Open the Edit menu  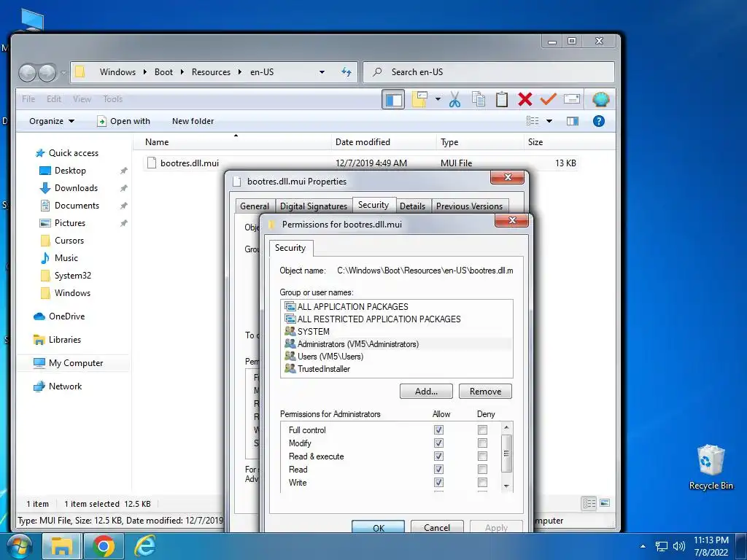click(x=54, y=99)
